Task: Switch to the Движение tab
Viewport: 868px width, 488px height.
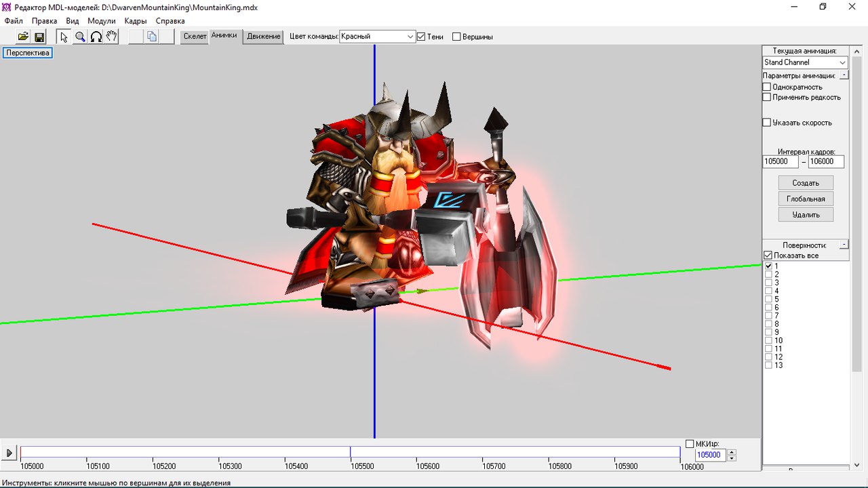Action: click(x=264, y=37)
